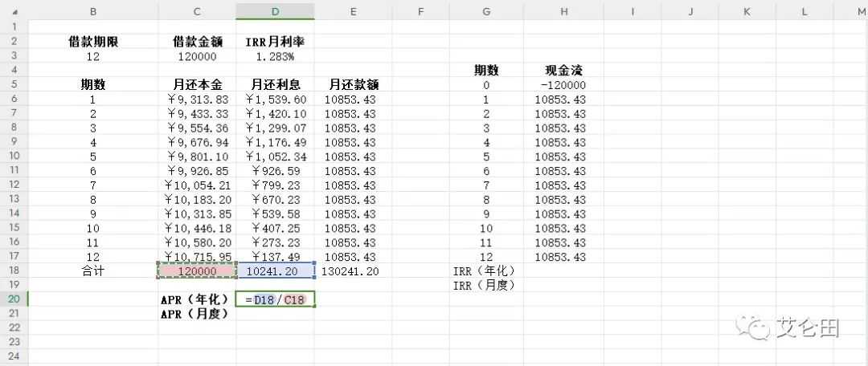Image resolution: width=868 pixels, height=366 pixels.
Task: Click the IRR monthly rate value 1.283%
Action: [275, 56]
